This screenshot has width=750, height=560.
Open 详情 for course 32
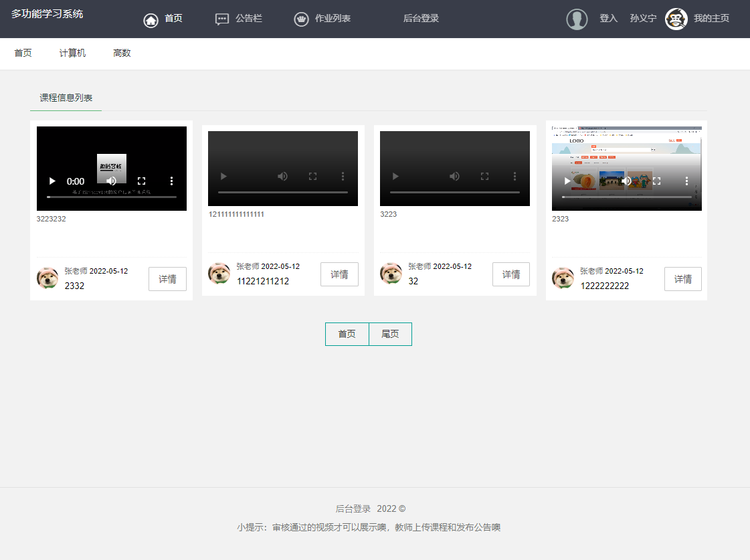(511, 274)
